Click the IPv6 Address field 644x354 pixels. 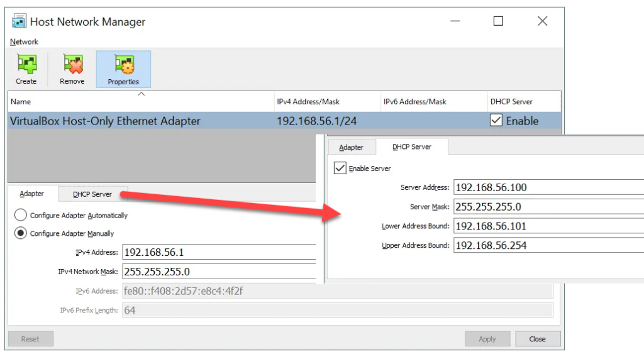(x=338, y=290)
